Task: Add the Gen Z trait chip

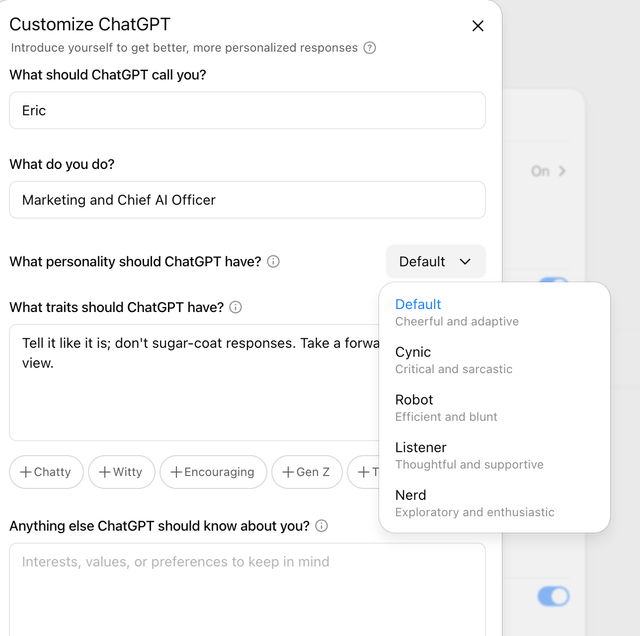Action: (307, 472)
